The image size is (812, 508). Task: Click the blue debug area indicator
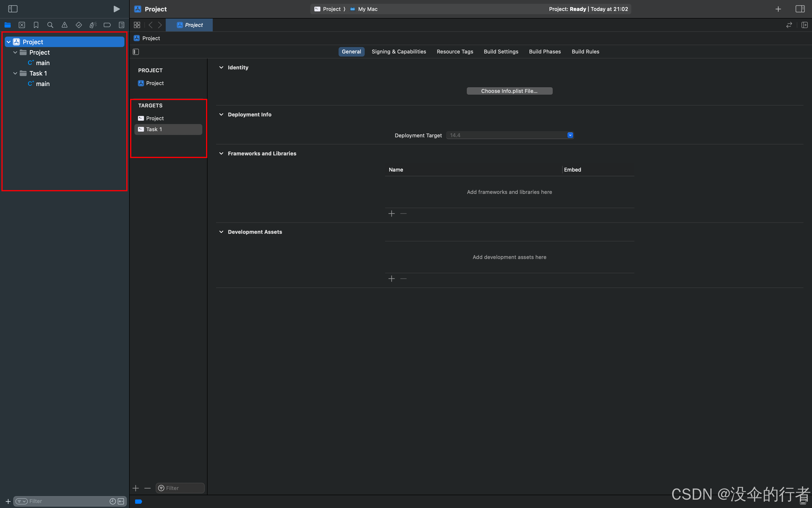[x=138, y=502]
